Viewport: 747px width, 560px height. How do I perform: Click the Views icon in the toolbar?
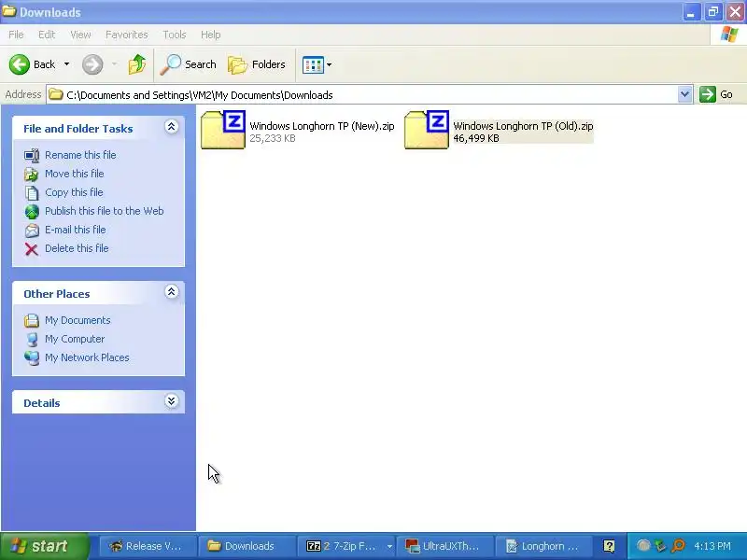coord(313,64)
